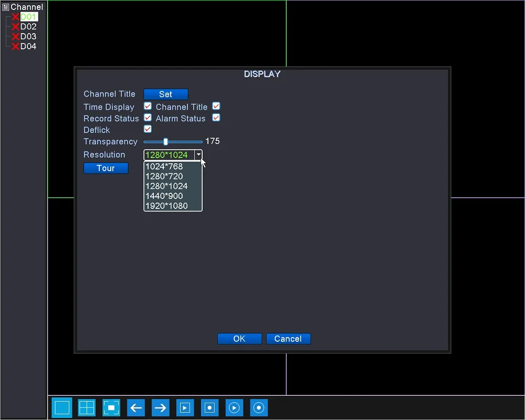
Task: Click the square stop-all icon in the toolbar
Action: [209, 407]
